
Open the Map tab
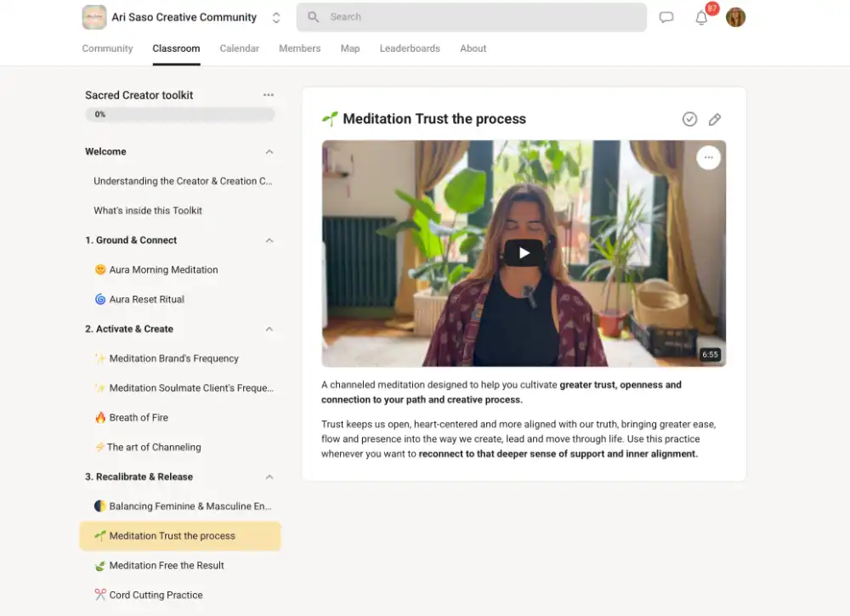coord(350,48)
